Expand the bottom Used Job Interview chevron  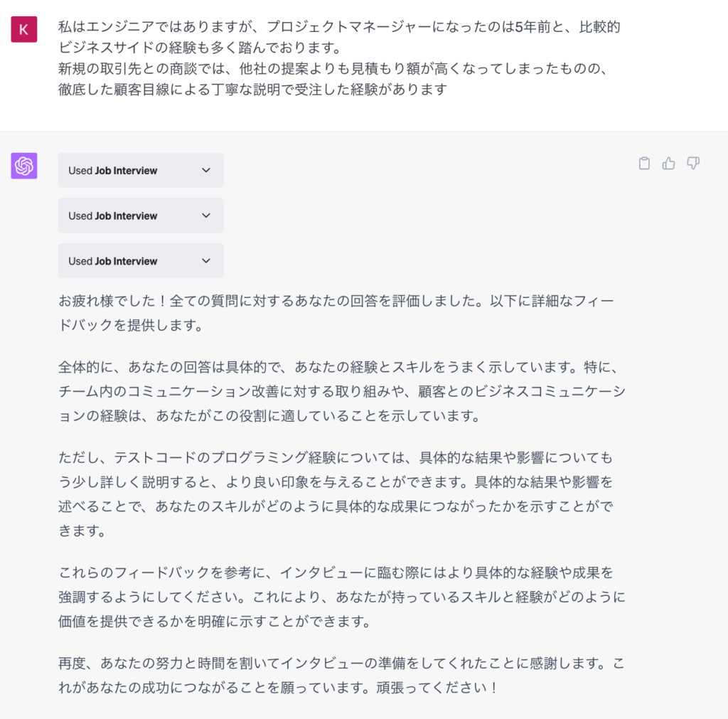click(206, 261)
